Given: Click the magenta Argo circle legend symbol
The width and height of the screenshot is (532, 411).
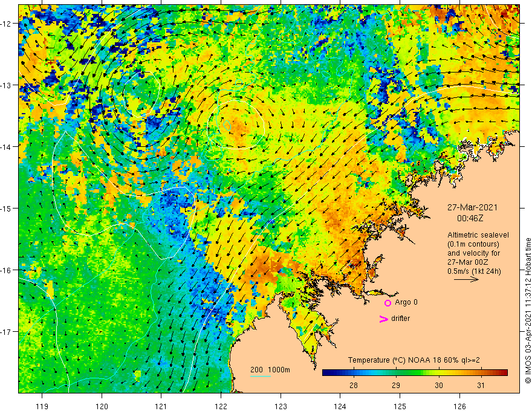Looking at the screenshot, I should pos(388,303).
